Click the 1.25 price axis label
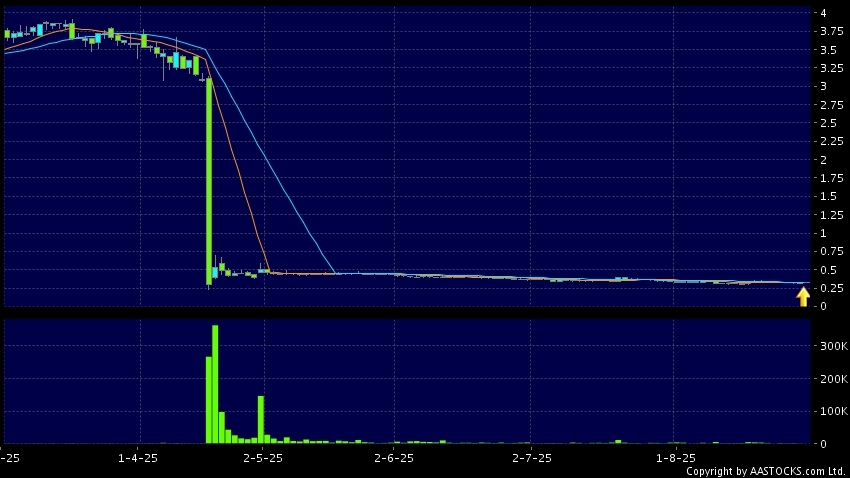The width and height of the screenshot is (850, 478). [832, 215]
